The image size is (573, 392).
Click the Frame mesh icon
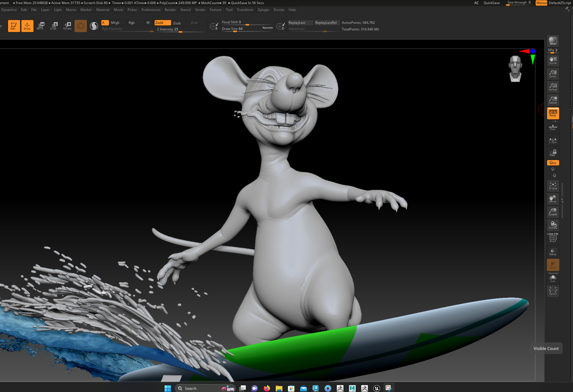tap(553, 186)
